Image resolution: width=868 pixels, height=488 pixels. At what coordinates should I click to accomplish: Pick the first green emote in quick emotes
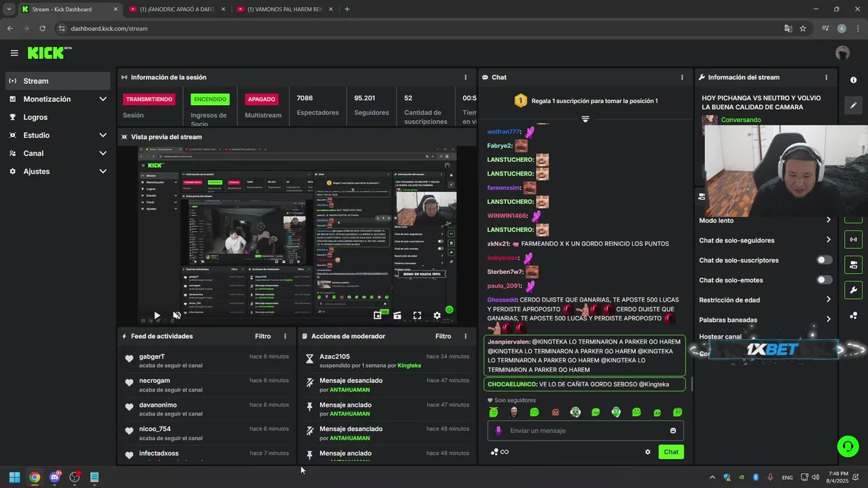[494, 412]
